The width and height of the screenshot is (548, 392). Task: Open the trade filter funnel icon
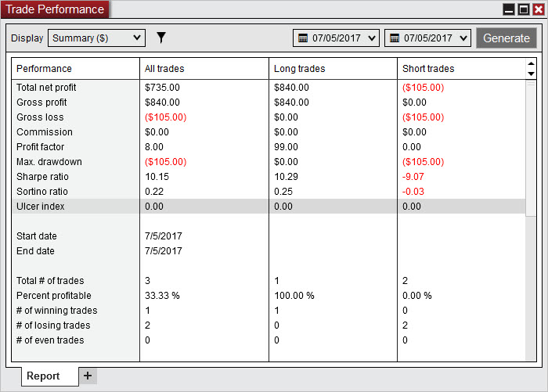coord(160,38)
